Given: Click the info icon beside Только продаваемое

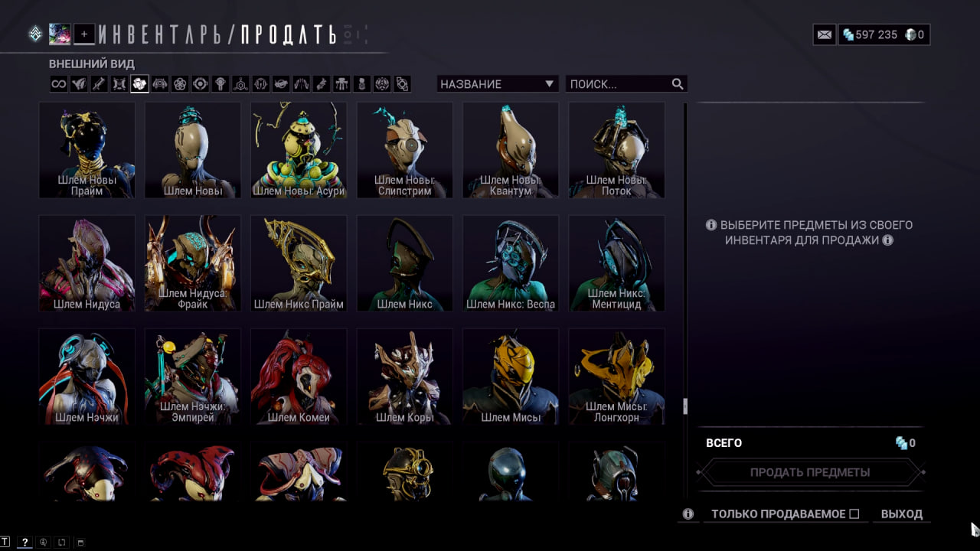Looking at the screenshot, I should (688, 514).
